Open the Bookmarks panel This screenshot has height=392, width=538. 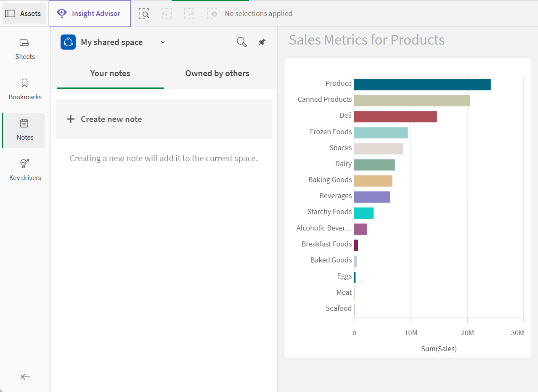pos(25,90)
